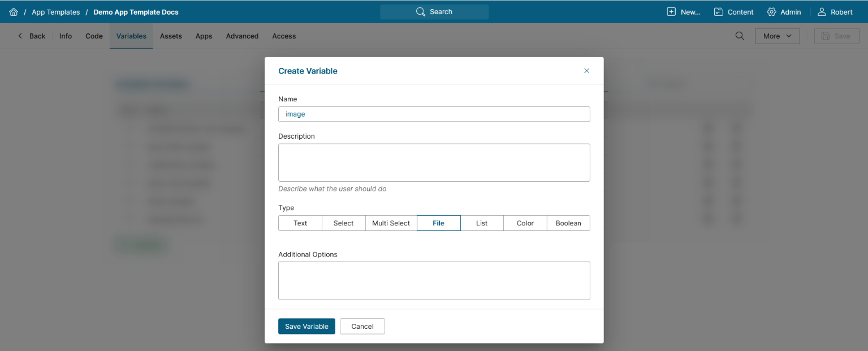
Task: Select the Color variable type
Action: pyautogui.click(x=525, y=223)
